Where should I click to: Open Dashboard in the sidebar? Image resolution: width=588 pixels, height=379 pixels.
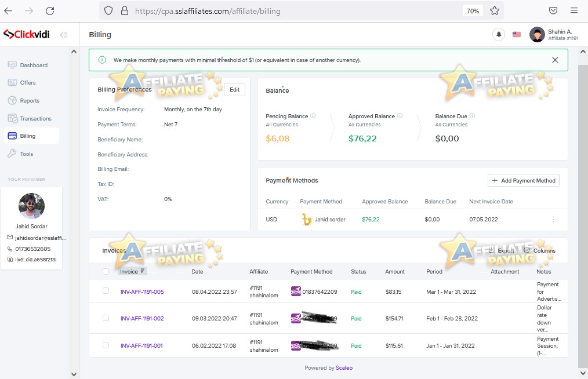point(32,65)
